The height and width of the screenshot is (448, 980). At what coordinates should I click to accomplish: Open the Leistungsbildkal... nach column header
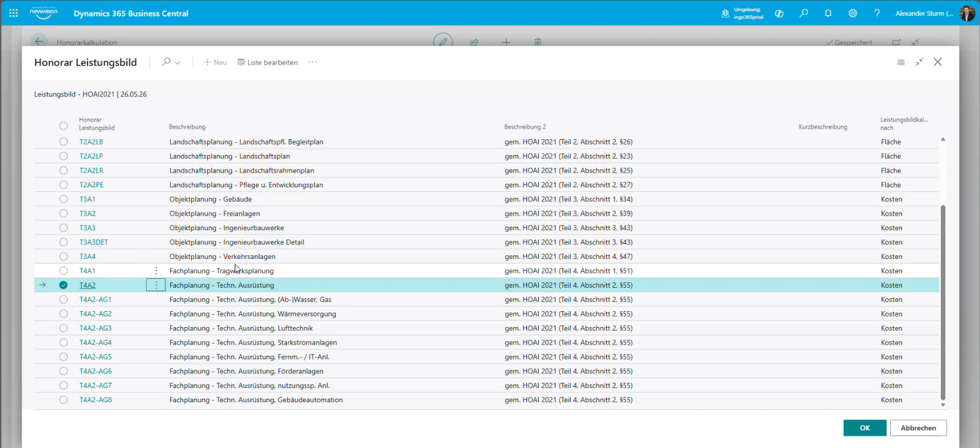pos(904,123)
